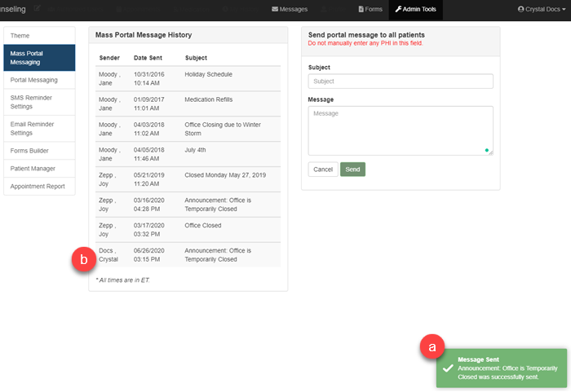Viewport: 571px width, 392px height.
Task: Click the 03/16/2020 04:28 PM date cell
Action: pyautogui.click(x=149, y=205)
